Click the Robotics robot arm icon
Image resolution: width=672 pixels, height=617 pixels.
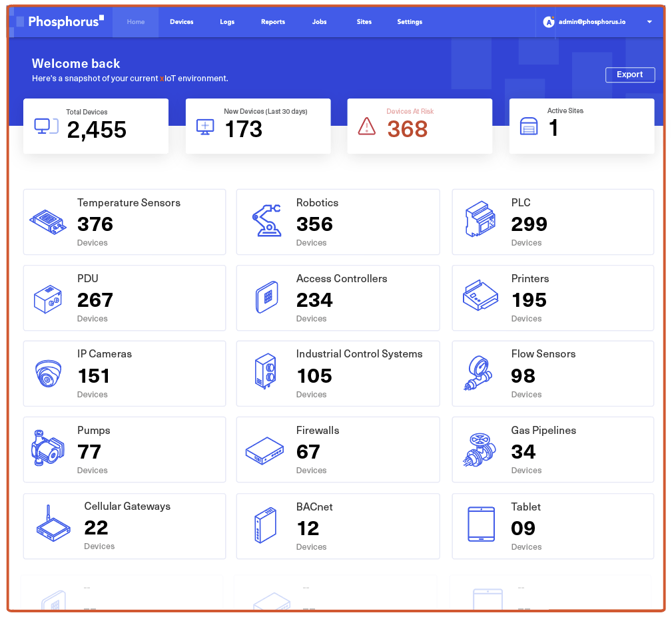pos(266,221)
